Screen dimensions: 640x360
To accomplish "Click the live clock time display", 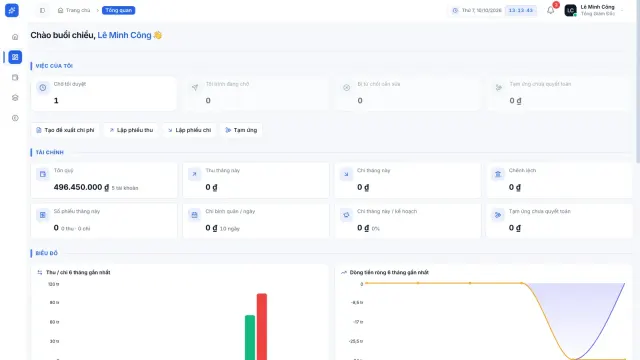I will 520,10.
